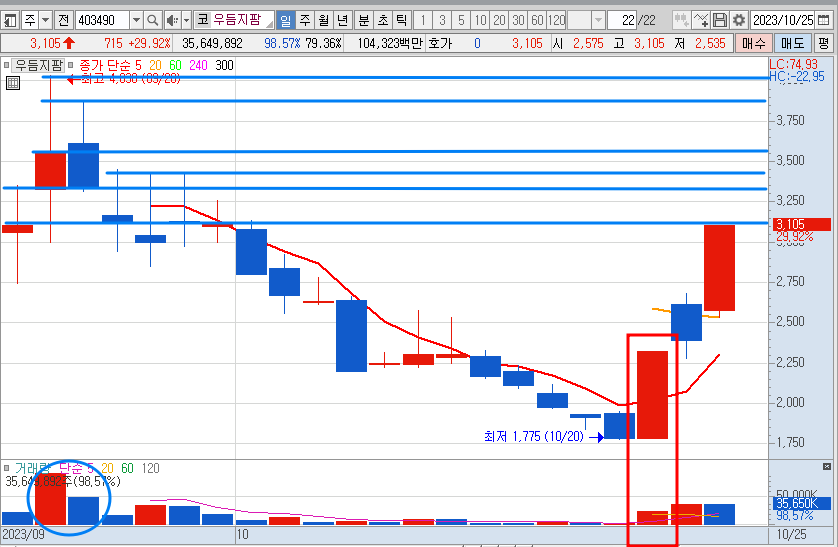Click the 2,535 low price value
Image resolution: width=838 pixels, height=547 pixels.
pos(710,43)
